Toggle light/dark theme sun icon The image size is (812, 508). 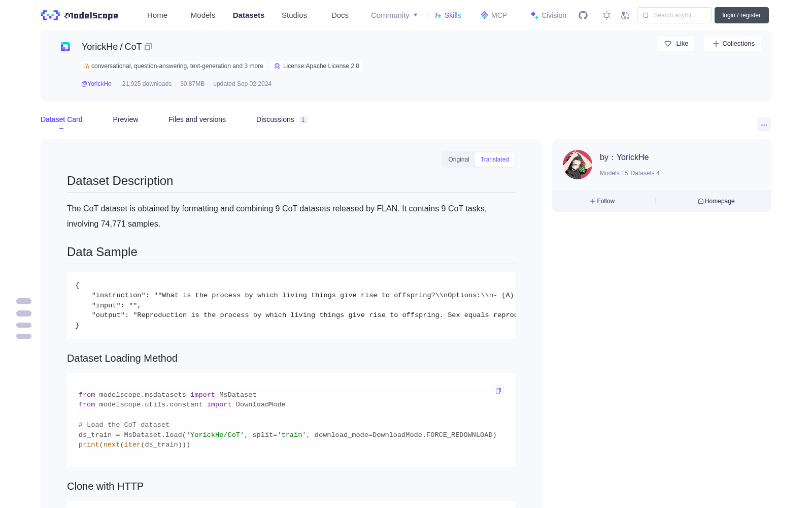pos(606,15)
